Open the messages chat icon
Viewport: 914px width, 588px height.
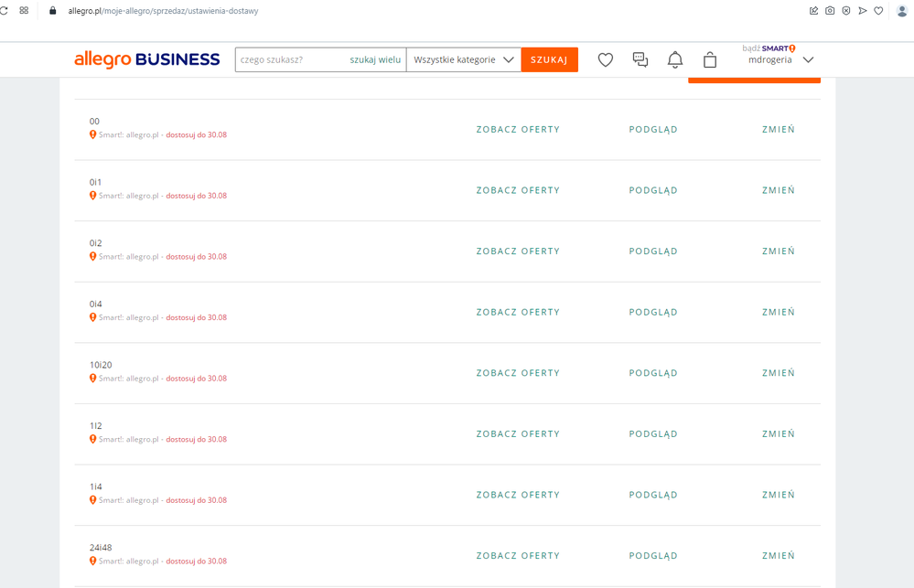tap(640, 60)
